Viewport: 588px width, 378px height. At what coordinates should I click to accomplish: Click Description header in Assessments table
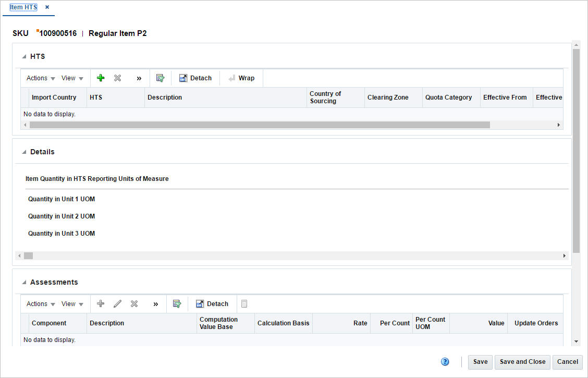142,323
